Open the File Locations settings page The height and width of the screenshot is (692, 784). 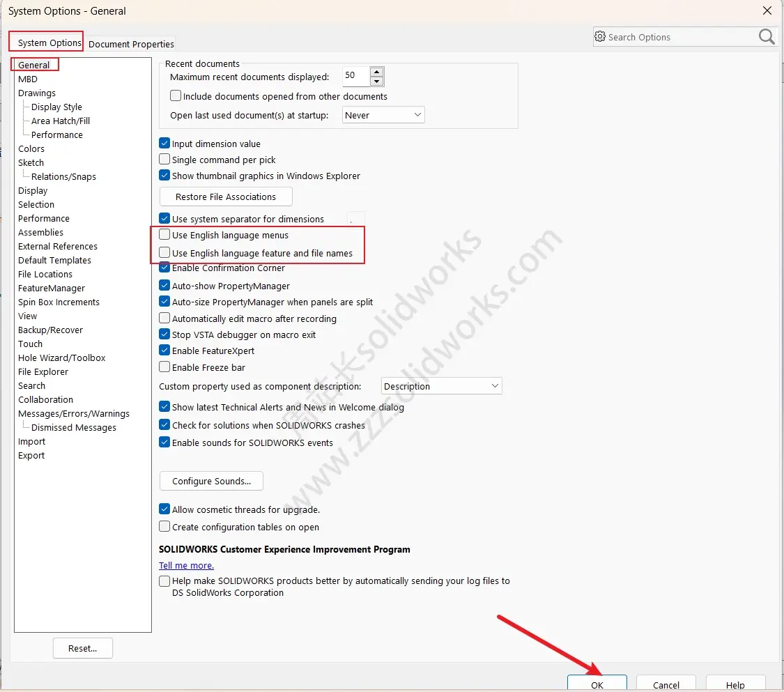pos(45,274)
